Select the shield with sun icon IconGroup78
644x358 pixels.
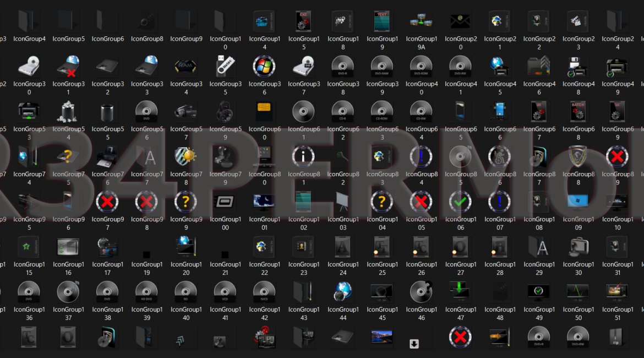186,157
